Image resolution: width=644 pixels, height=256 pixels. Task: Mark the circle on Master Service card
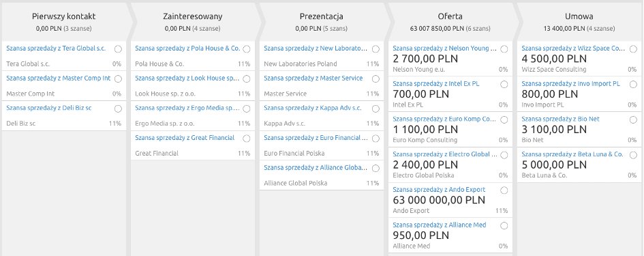375,79
